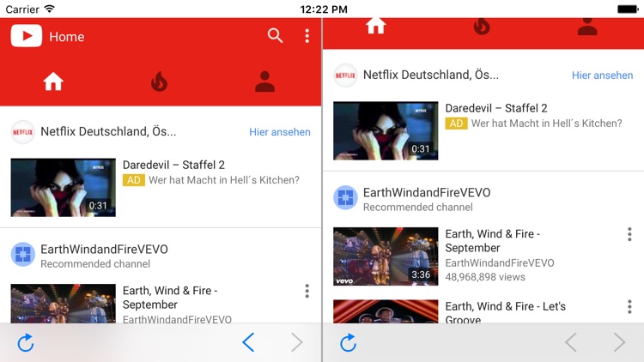Open Daredevil video thumbnail in left pane
This screenshot has height=362, width=644.
[64, 188]
